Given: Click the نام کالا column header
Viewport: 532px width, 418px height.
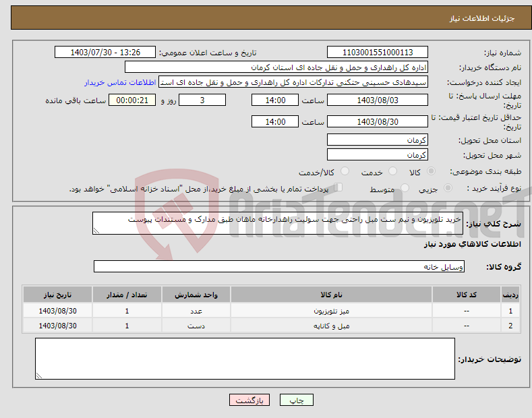Looking at the screenshot, I should pos(331,295).
